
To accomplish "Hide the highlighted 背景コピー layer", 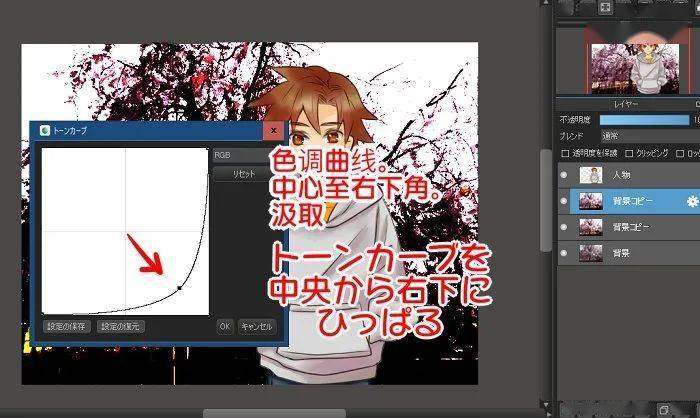I will point(564,201).
